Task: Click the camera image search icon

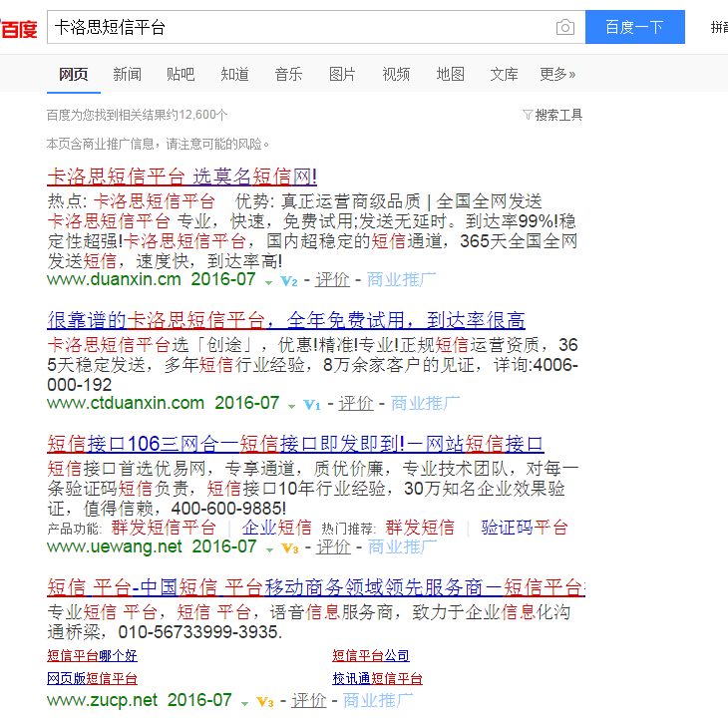Action: 565,27
